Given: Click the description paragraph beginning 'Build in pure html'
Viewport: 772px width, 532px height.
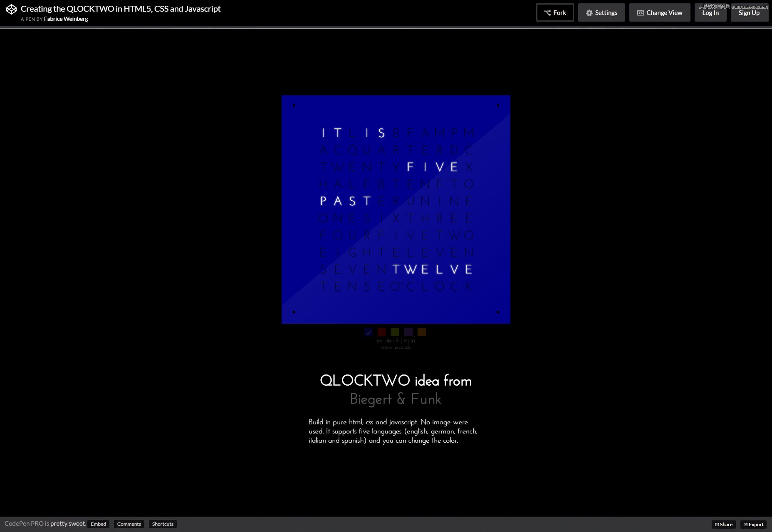Looking at the screenshot, I should click(393, 431).
